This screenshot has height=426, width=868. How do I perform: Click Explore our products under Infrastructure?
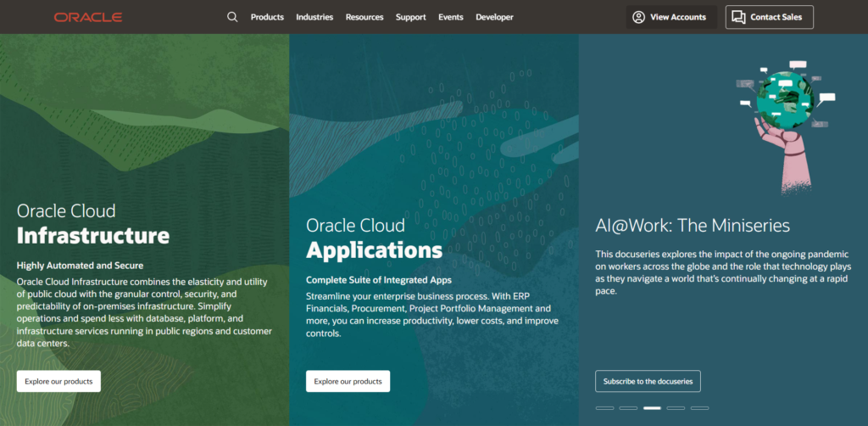[x=58, y=381]
